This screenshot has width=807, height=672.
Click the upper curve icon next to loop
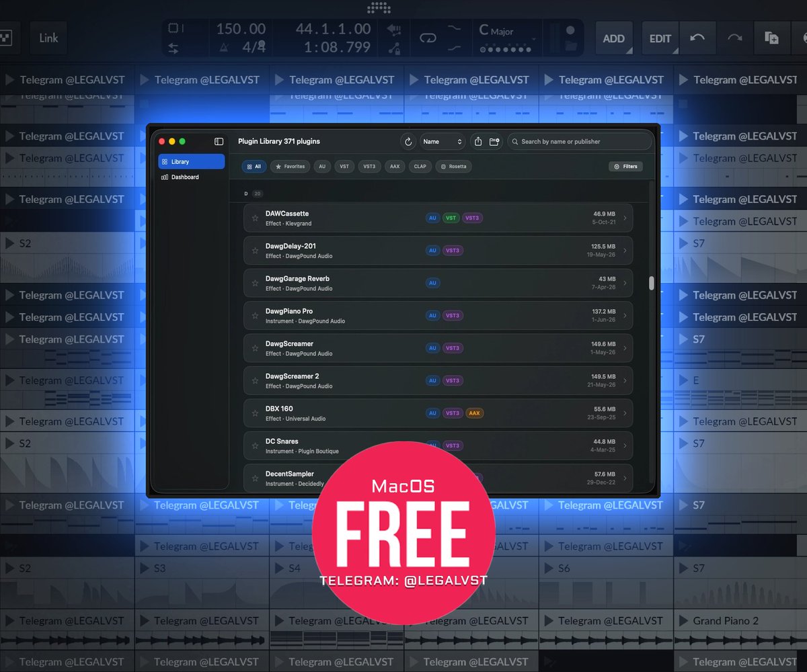(455, 28)
